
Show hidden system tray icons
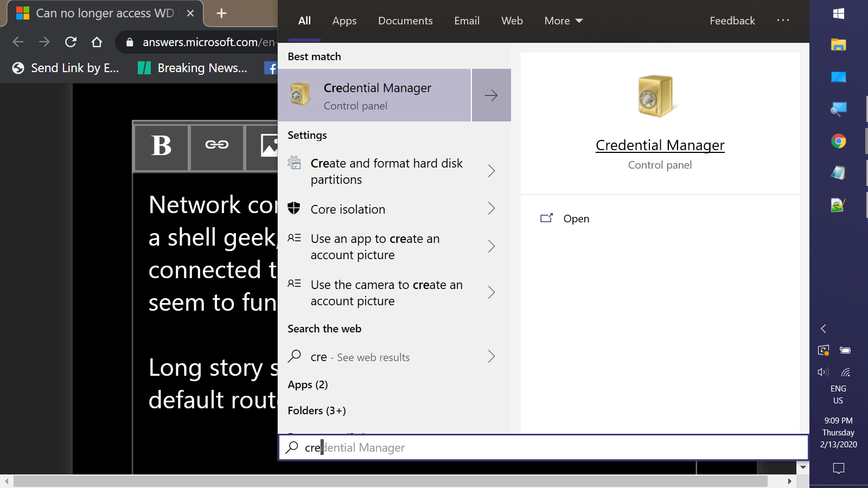(824, 329)
